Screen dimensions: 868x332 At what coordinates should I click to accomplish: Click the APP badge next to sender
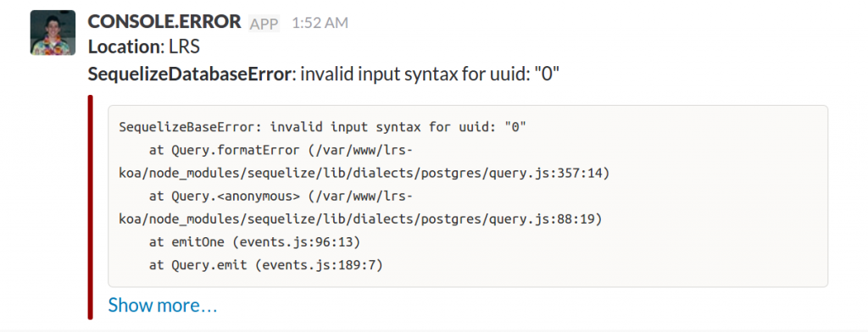coord(264,24)
